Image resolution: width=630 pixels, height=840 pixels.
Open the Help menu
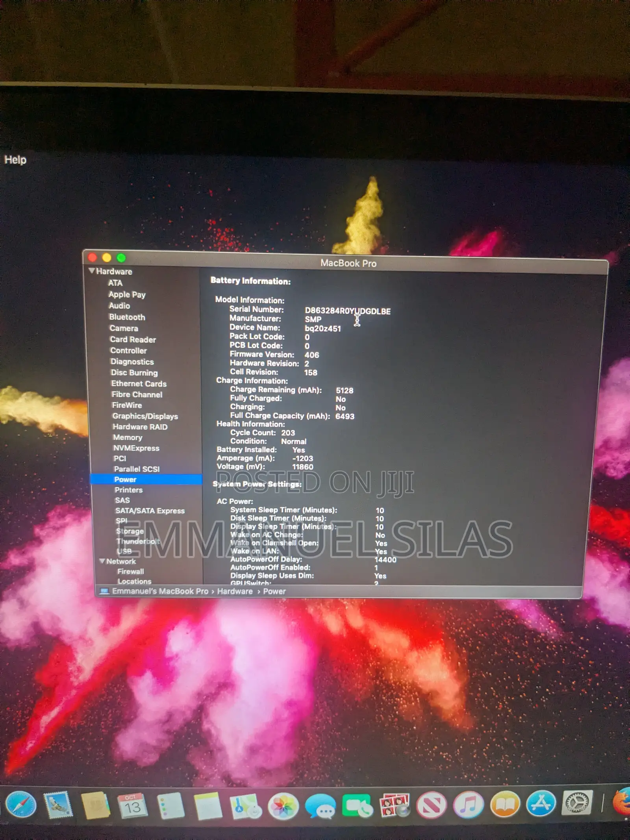[x=15, y=160]
